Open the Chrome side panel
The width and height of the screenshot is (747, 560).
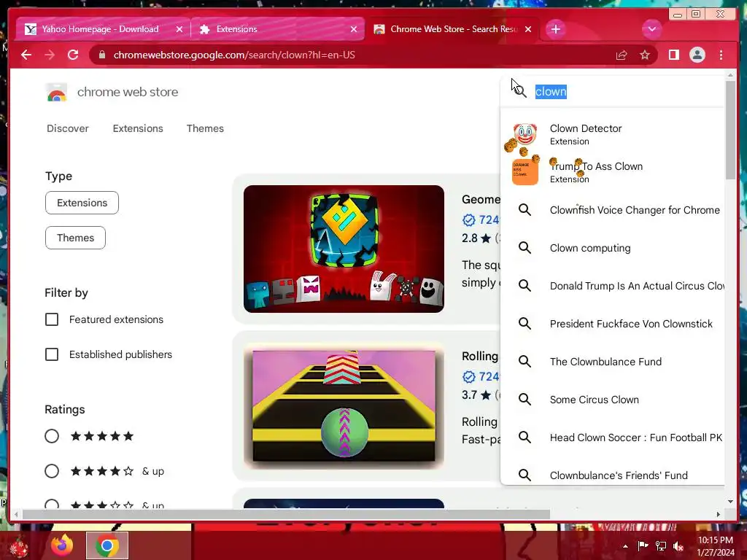pos(673,55)
